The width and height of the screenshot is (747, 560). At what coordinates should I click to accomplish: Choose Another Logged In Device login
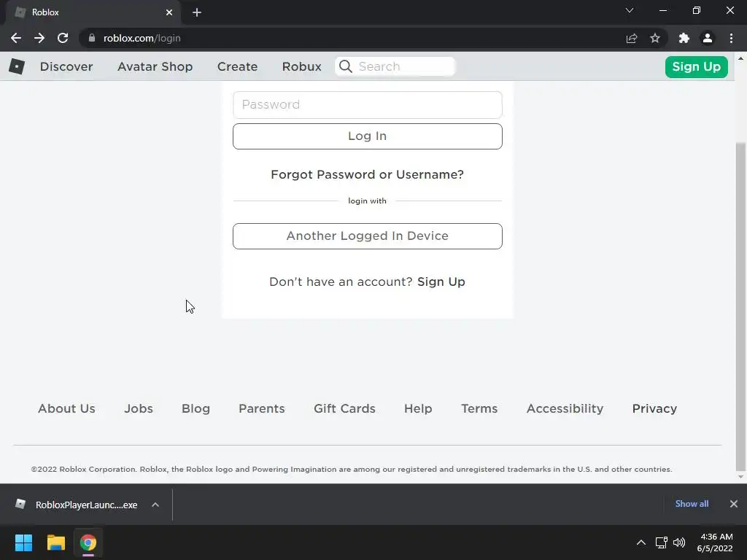[x=368, y=236]
